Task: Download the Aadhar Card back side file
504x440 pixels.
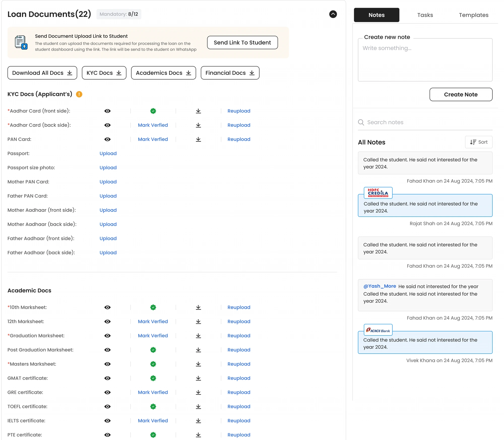Action: 198,125
